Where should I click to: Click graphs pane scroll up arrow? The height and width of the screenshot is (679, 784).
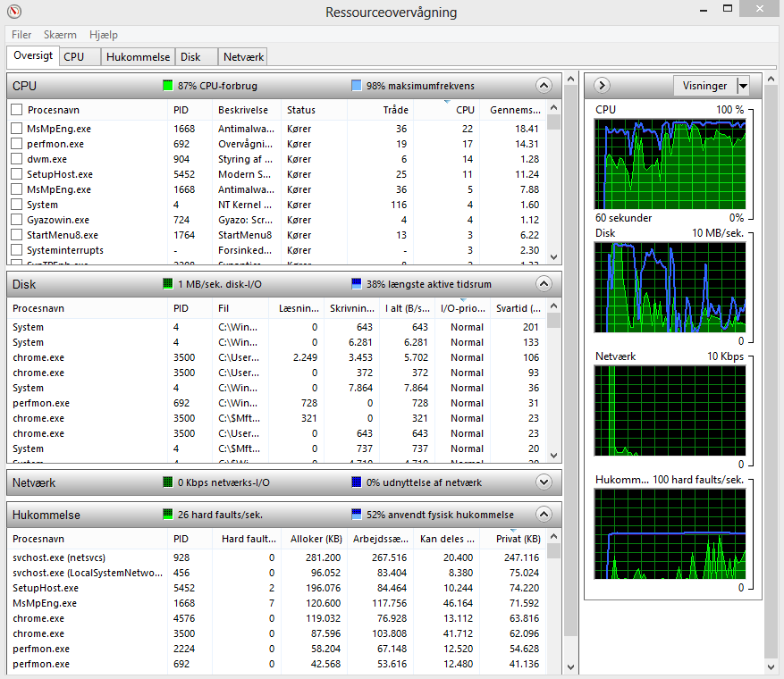click(x=771, y=79)
